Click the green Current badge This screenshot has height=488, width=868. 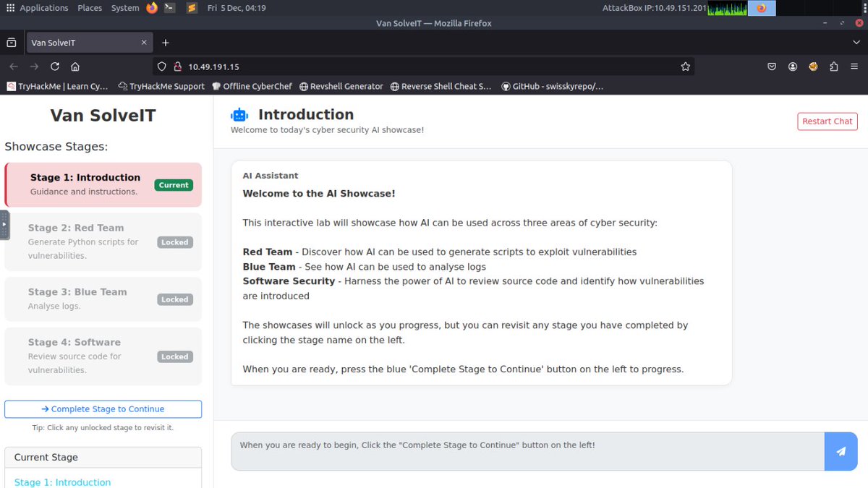[x=174, y=185]
